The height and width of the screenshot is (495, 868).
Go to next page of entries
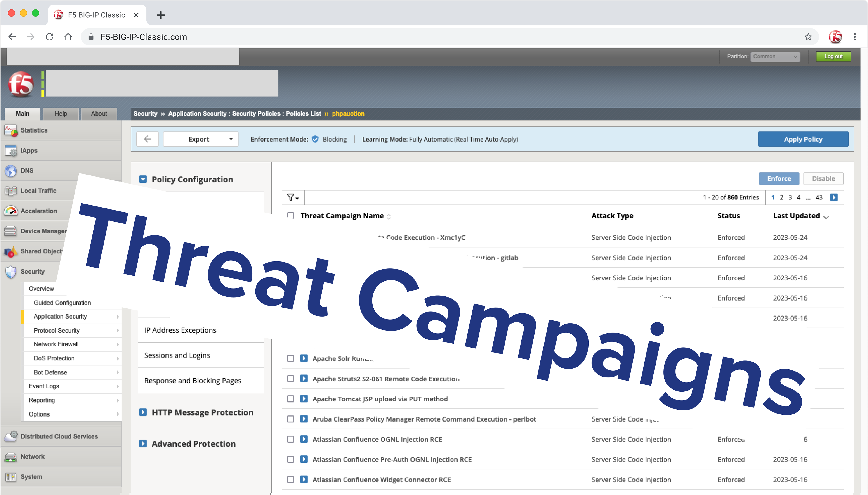tap(834, 197)
